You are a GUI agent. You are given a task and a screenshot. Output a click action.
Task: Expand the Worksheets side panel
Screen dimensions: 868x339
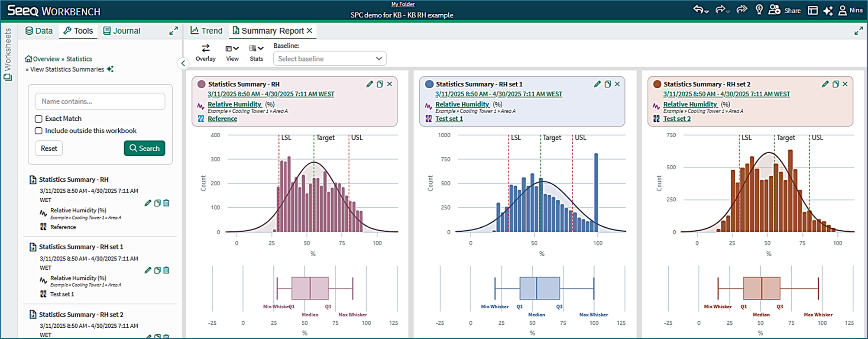tap(8, 54)
